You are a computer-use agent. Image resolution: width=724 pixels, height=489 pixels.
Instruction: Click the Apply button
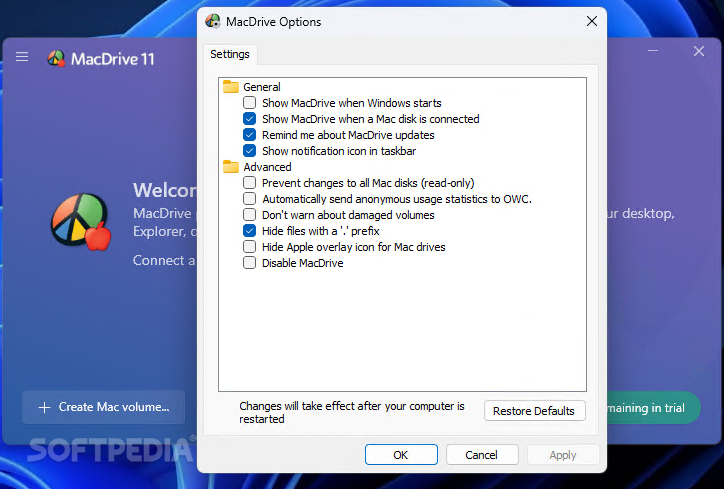pos(563,455)
